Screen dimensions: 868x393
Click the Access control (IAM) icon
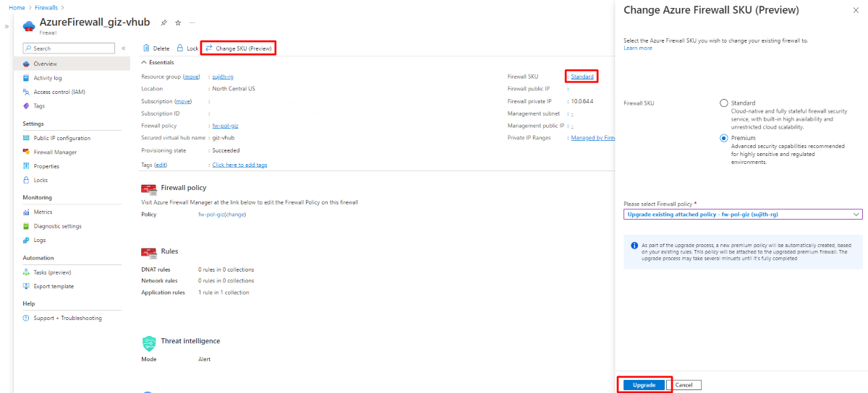tap(27, 92)
